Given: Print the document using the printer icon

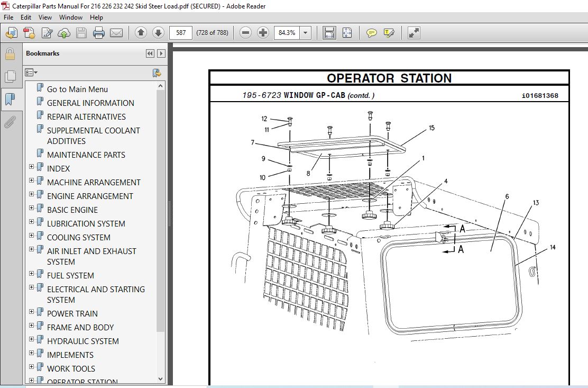Looking at the screenshot, I should [99, 33].
